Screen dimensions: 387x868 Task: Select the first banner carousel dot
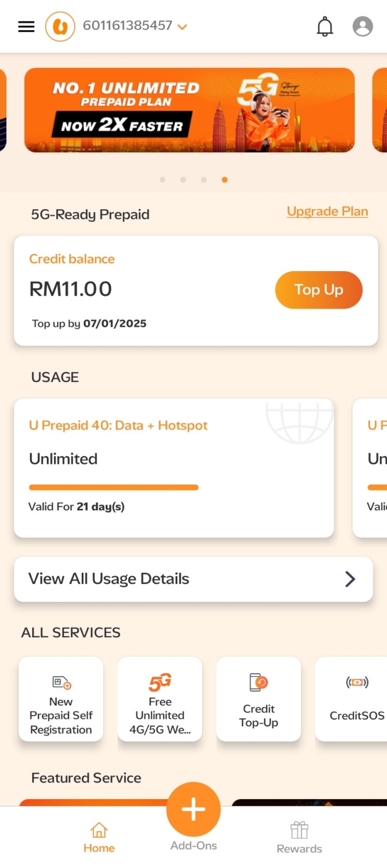point(163,180)
